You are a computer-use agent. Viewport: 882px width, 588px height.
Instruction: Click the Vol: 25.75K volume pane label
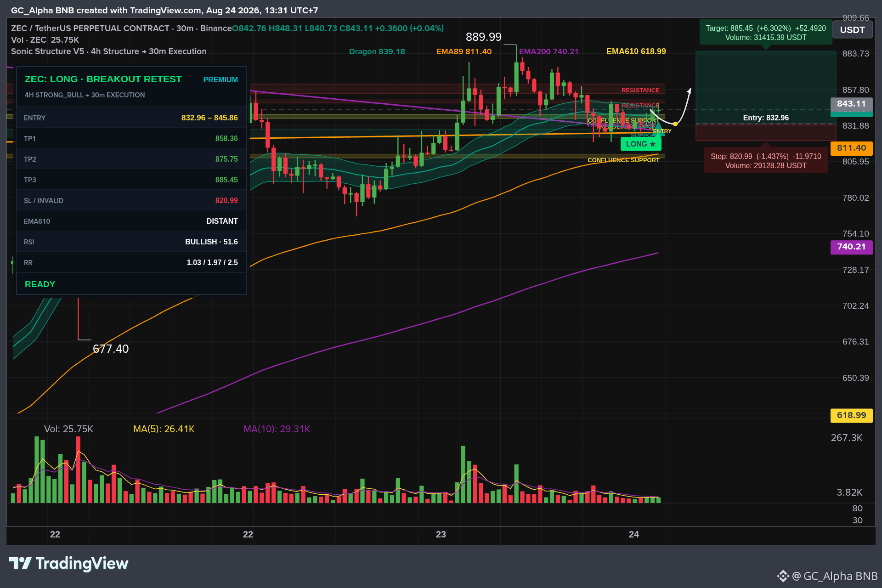tap(68, 429)
